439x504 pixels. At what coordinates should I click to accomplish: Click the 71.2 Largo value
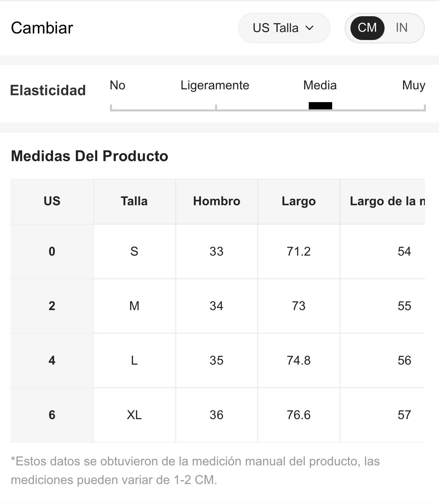(x=298, y=251)
